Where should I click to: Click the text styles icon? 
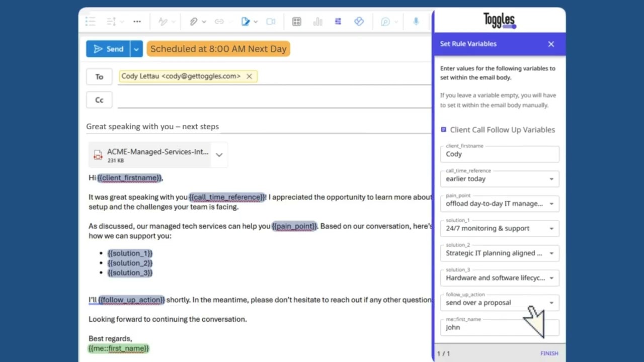pos(163,22)
